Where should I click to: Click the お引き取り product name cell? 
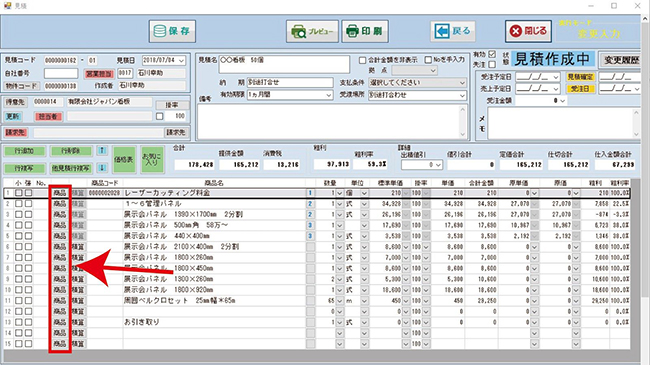[x=214, y=322]
